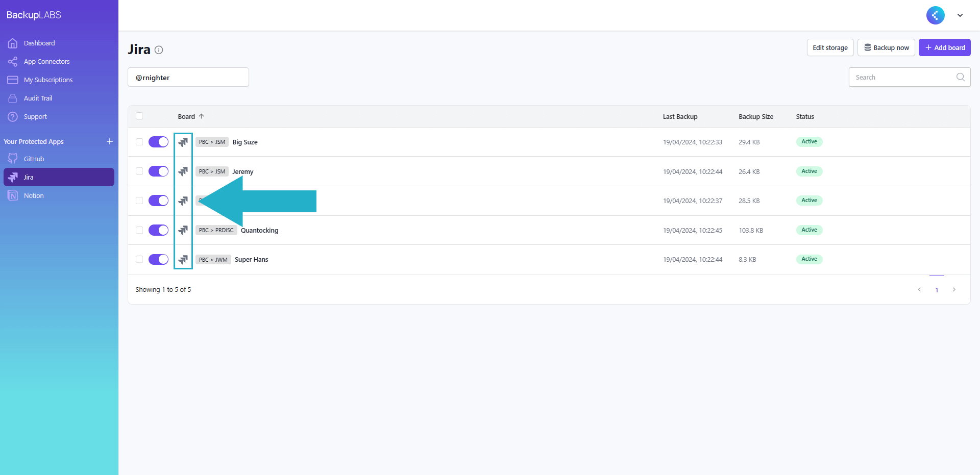Click the Edit storage button
Image resolution: width=980 pixels, height=475 pixels.
point(830,47)
